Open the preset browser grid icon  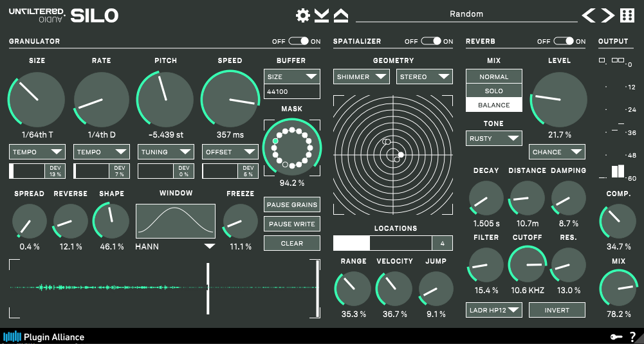627,15
